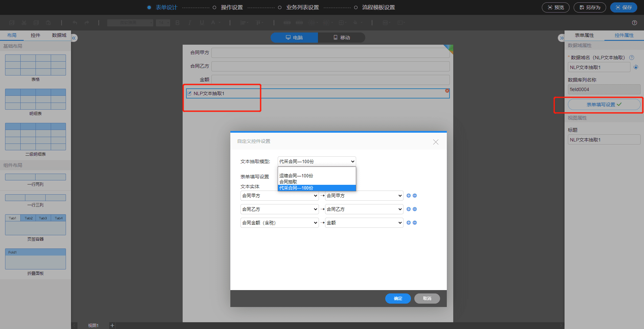The width and height of the screenshot is (644, 329).
Task: Open the 金额 target field dropdown
Action: pyautogui.click(x=364, y=223)
